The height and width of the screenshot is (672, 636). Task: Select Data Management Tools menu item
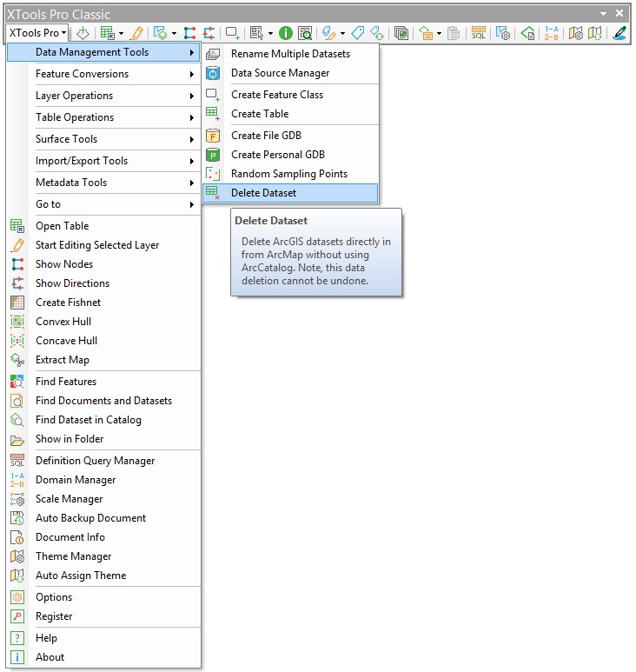pyautogui.click(x=103, y=52)
